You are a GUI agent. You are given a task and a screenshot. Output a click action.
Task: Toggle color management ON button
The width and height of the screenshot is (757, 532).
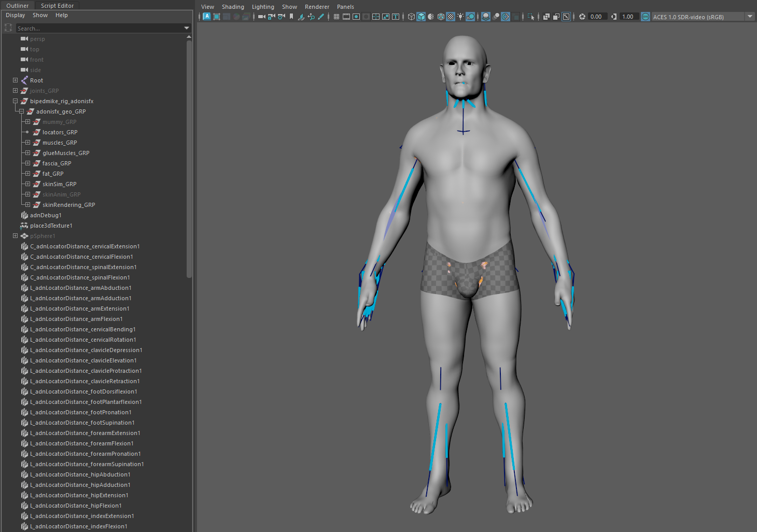(646, 17)
